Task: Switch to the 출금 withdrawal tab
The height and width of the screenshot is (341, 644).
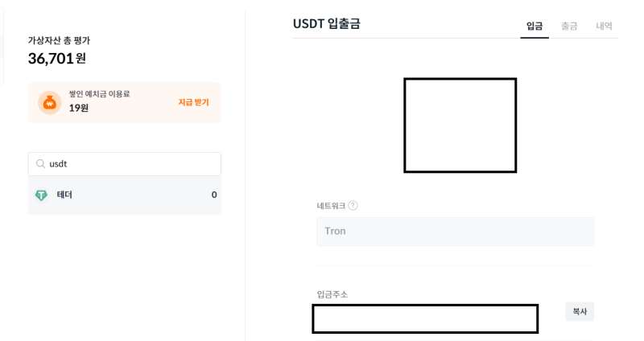Action: tap(569, 26)
